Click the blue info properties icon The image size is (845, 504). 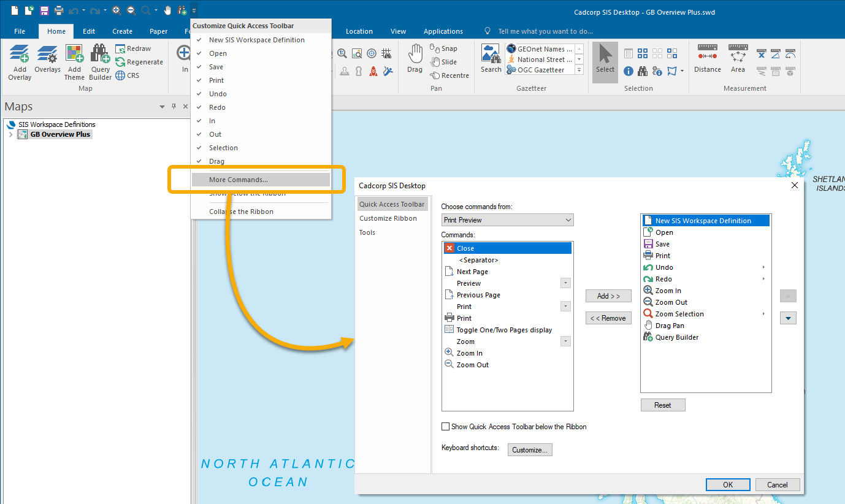click(x=629, y=71)
